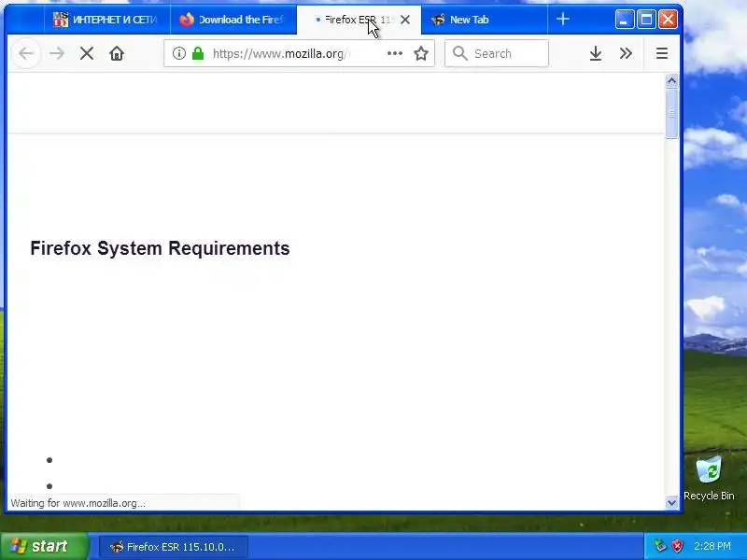Open the home page via house icon
Image resolution: width=747 pixels, height=560 pixels.
point(117,53)
